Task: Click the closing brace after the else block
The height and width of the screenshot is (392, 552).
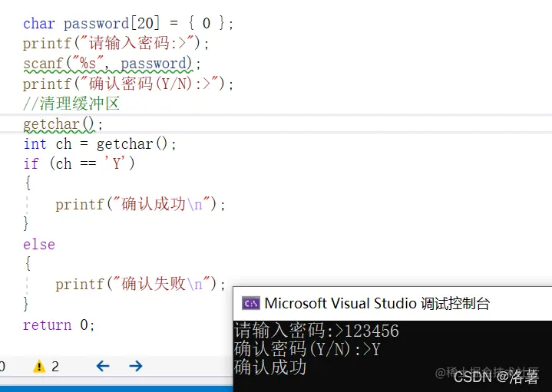Action: pos(25,304)
